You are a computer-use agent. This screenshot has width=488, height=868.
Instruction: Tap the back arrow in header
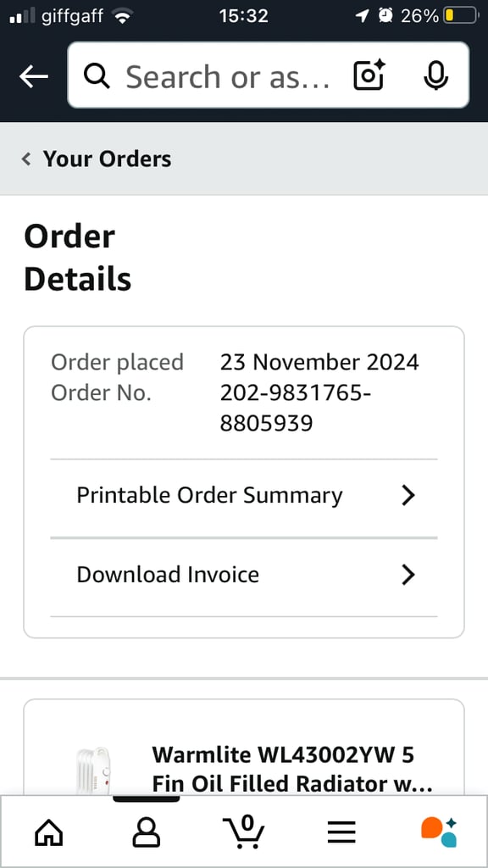[34, 76]
